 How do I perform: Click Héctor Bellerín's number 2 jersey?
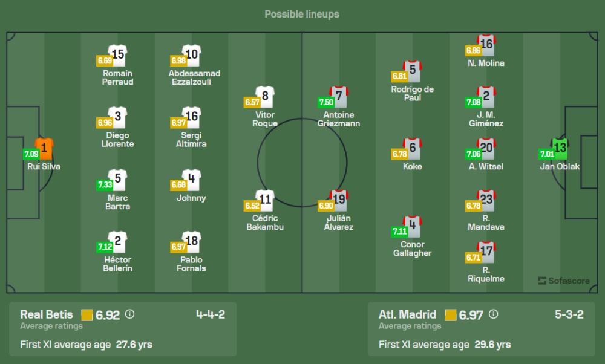click(x=118, y=241)
